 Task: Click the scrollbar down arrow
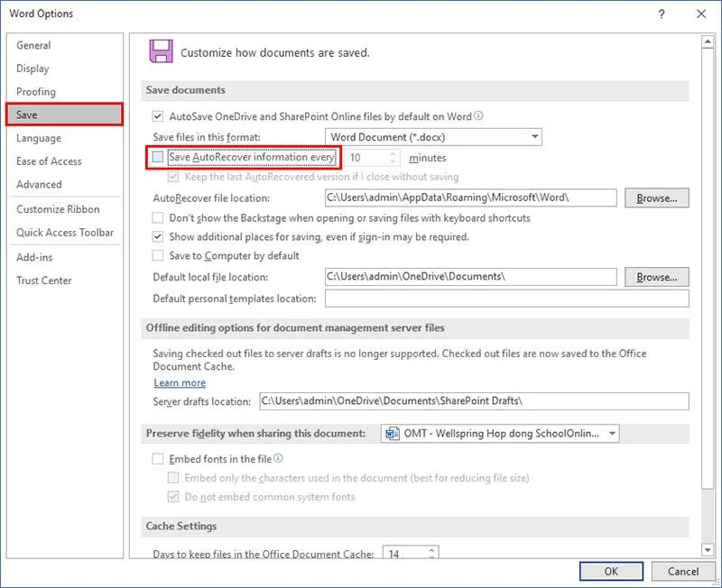point(708,549)
